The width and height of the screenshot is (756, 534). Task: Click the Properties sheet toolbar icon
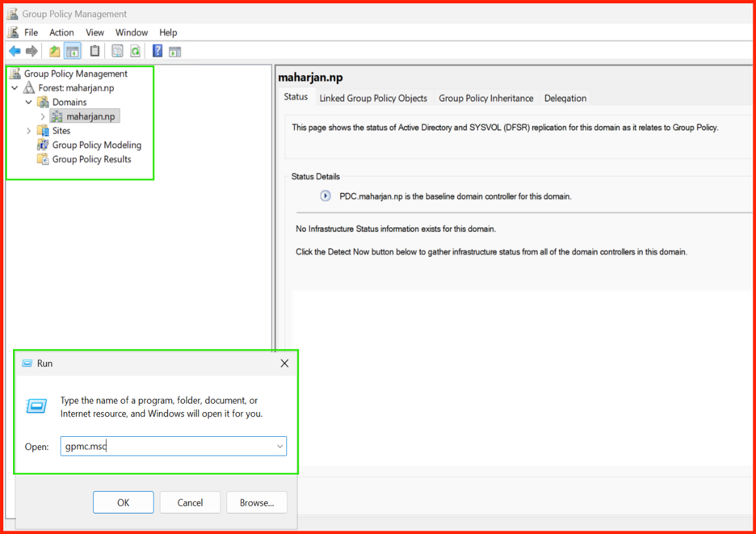click(117, 51)
